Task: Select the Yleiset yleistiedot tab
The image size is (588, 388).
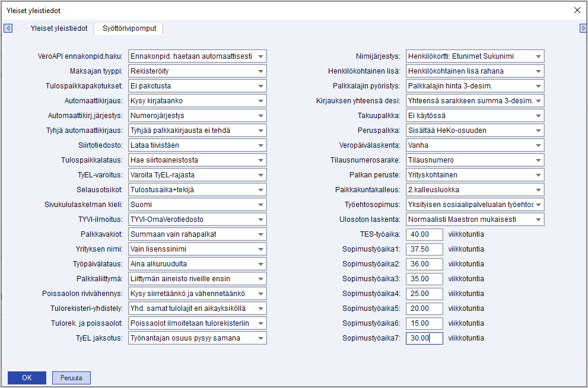Action: (59, 28)
